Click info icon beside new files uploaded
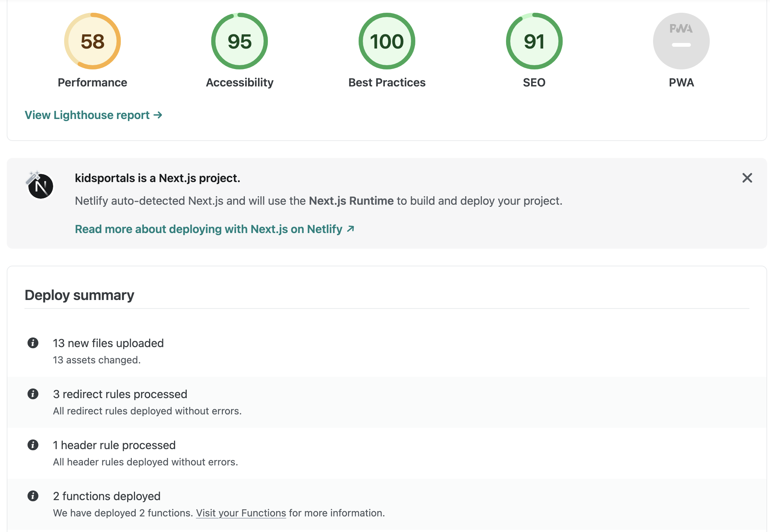The width and height of the screenshot is (770, 532). [x=33, y=343]
